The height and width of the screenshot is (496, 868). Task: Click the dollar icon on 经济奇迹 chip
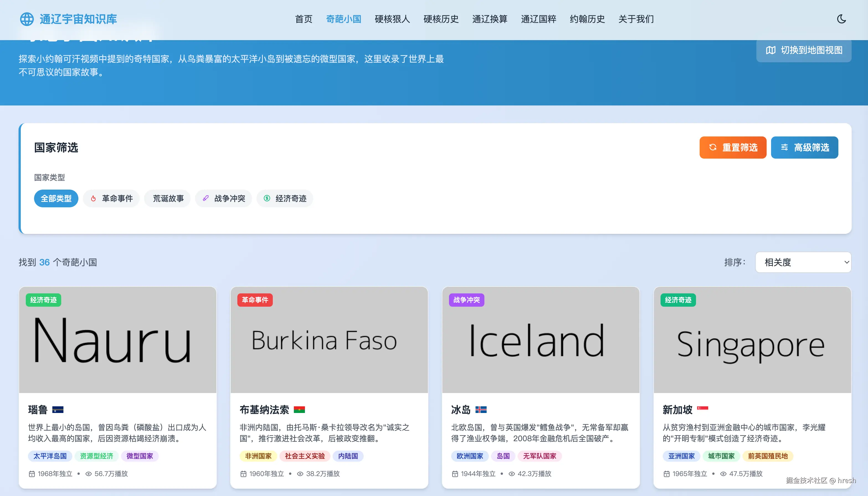coord(267,198)
